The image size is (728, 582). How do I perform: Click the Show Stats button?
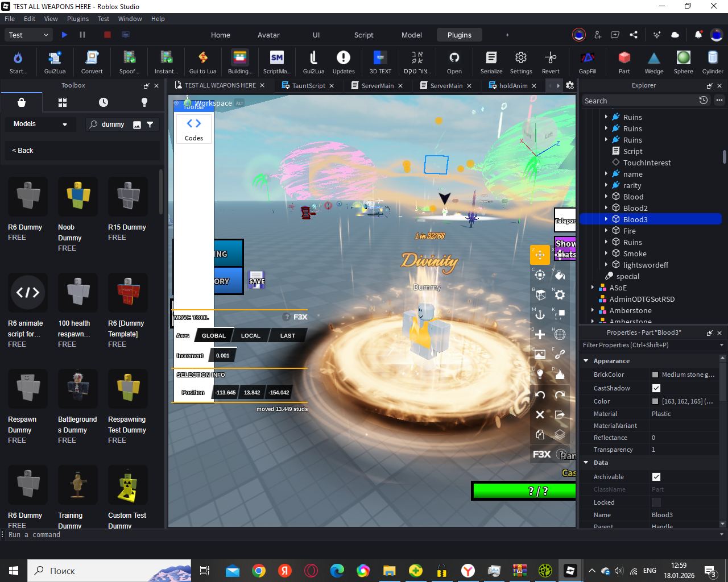[x=565, y=249]
